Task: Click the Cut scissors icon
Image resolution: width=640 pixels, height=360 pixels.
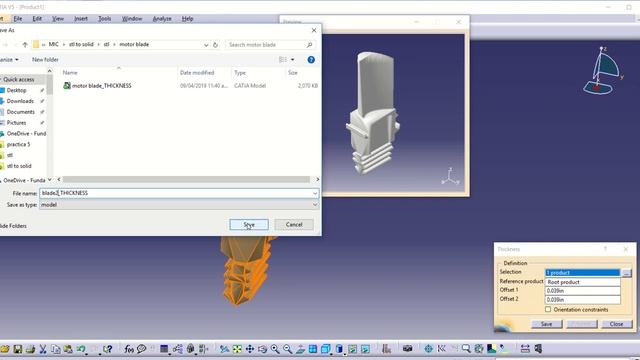Action: point(43,349)
